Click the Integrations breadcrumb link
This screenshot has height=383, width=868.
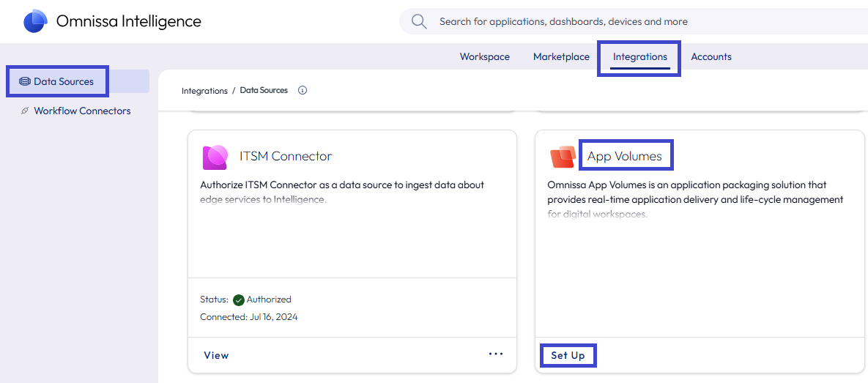(204, 91)
